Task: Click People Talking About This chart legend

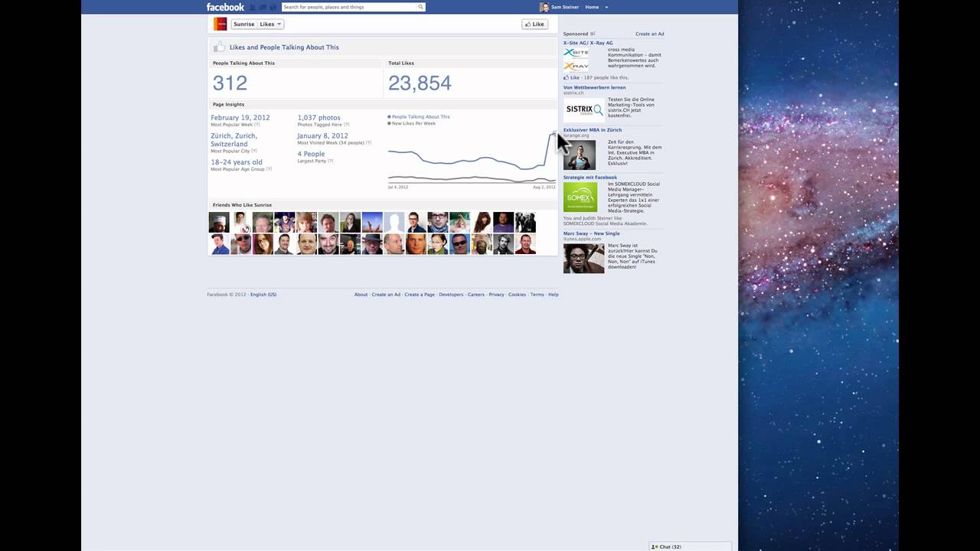Action: pos(420,117)
